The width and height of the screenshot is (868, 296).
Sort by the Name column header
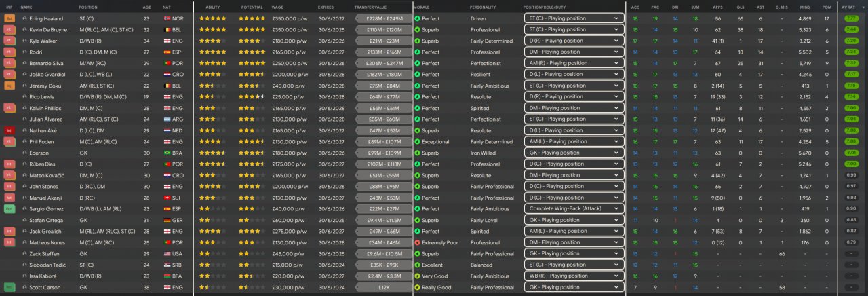pos(26,6)
